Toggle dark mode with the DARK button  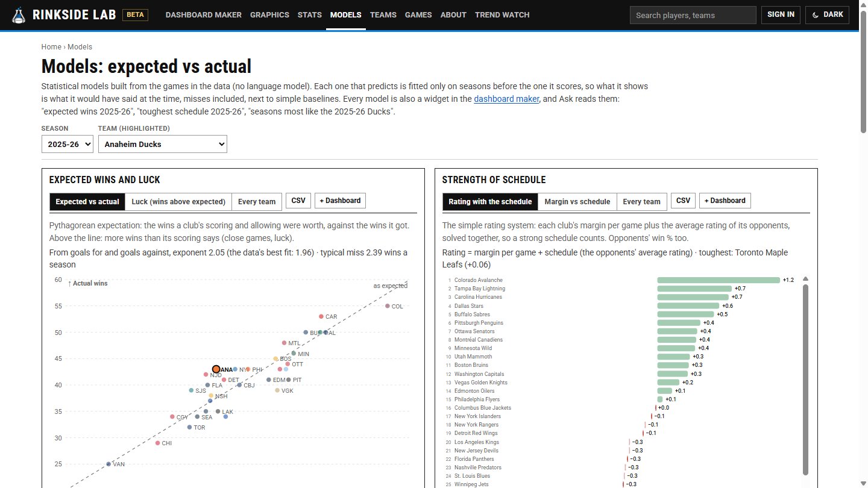(827, 15)
